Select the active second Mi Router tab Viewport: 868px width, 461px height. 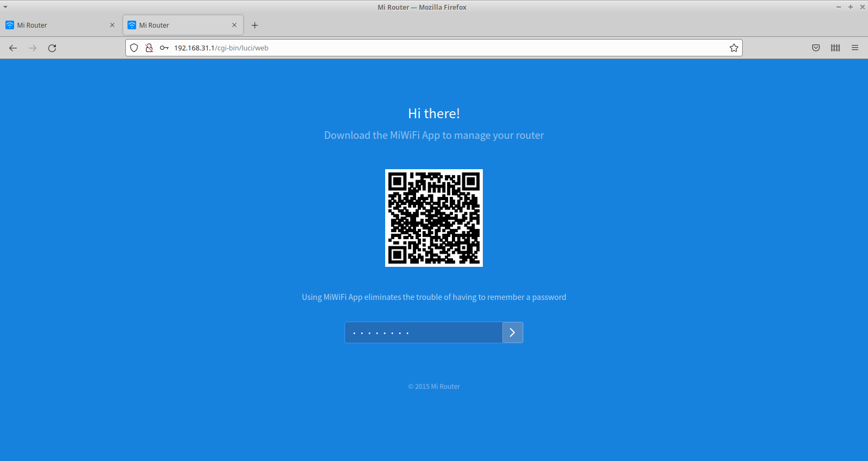[183, 25]
